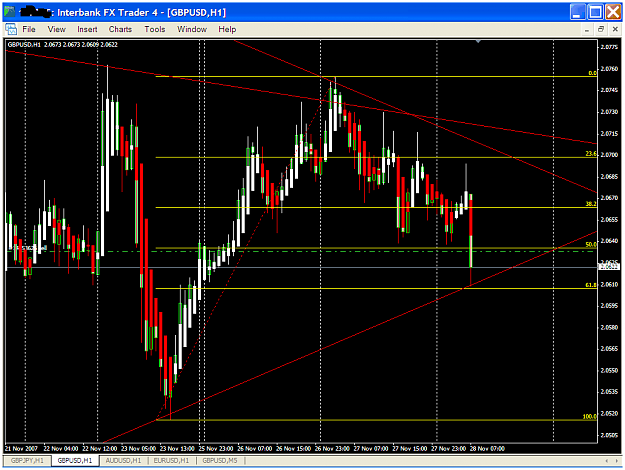Open the Charts menu
The width and height of the screenshot is (625, 470).
(120, 29)
